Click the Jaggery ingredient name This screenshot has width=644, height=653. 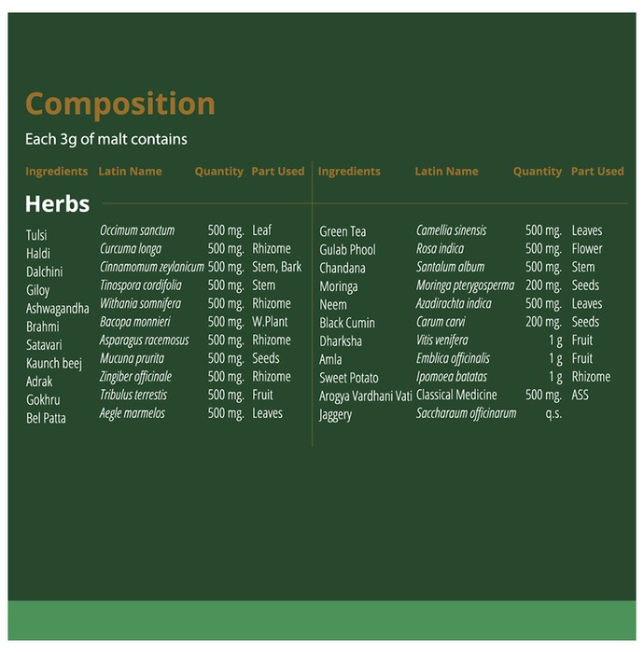(335, 415)
